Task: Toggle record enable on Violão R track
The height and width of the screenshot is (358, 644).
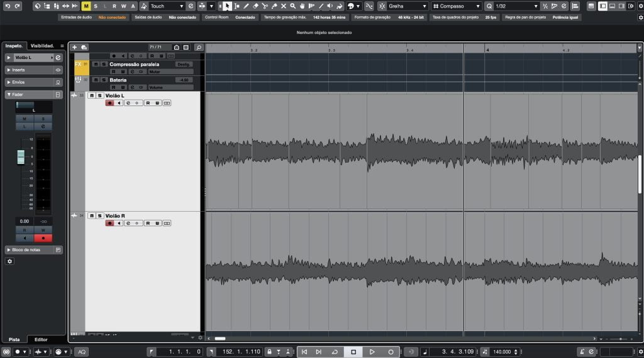Action: (x=110, y=223)
